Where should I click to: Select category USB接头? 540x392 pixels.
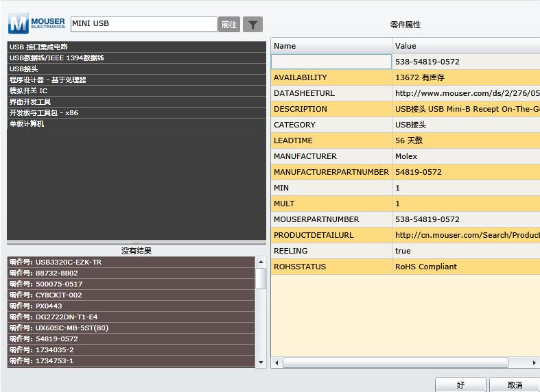137,69
